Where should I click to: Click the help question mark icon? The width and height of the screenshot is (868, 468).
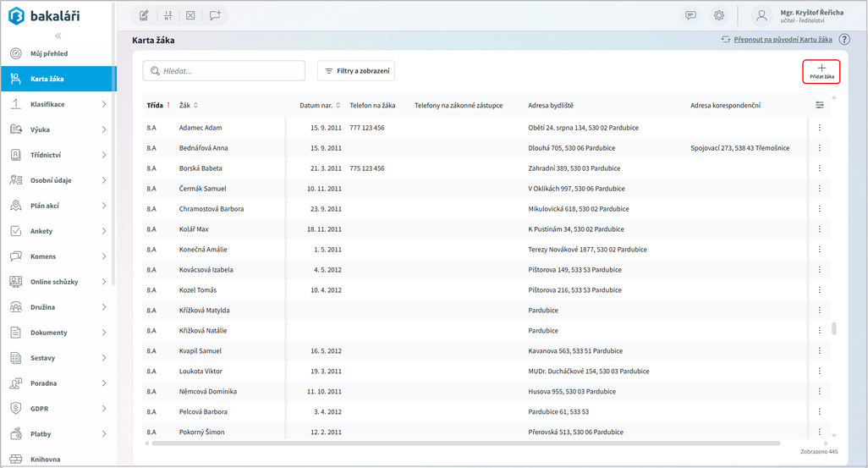844,40
